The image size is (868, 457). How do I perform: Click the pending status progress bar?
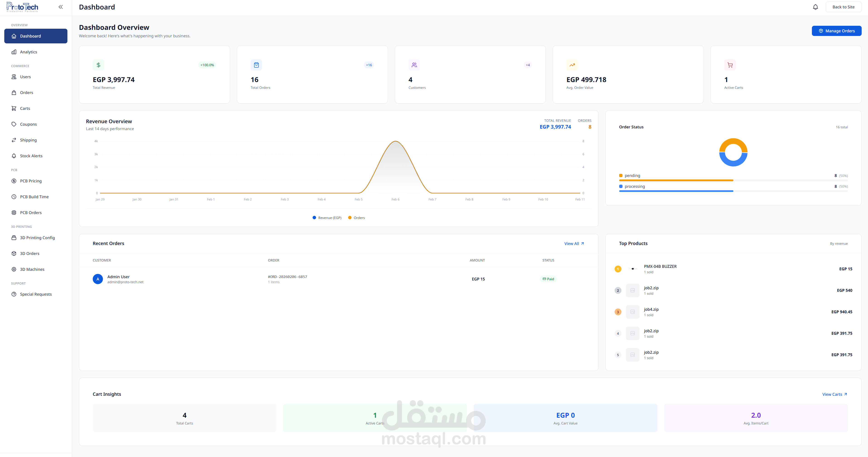[676, 181]
